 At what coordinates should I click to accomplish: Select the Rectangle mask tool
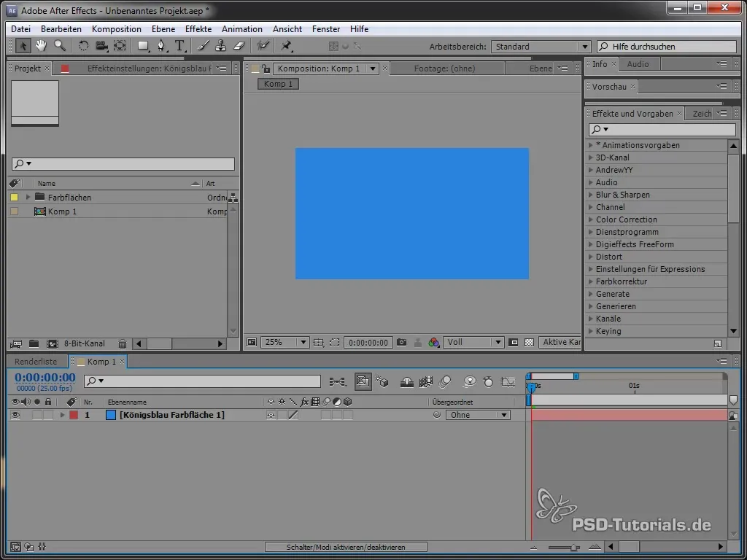pyautogui.click(x=143, y=46)
